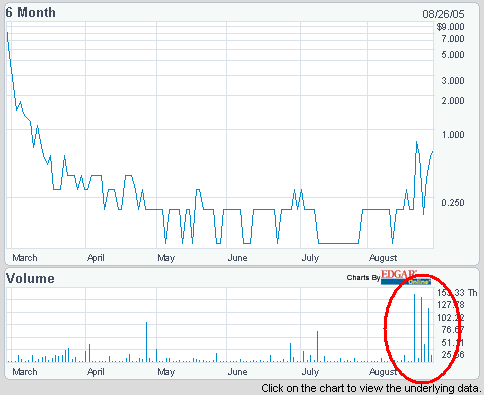Click the late-April volume spike bar
Image resolution: width=484 pixels, height=395 pixels.
tap(146, 342)
